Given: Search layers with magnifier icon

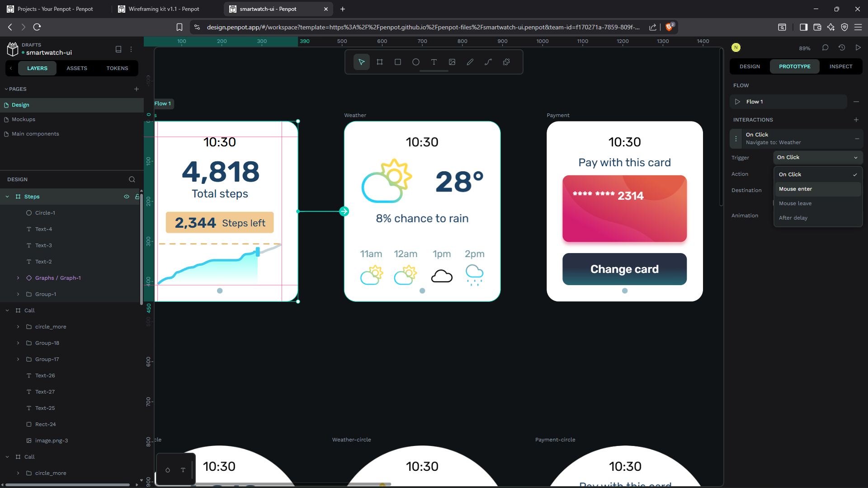Looking at the screenshot, I should pos(132,179).
